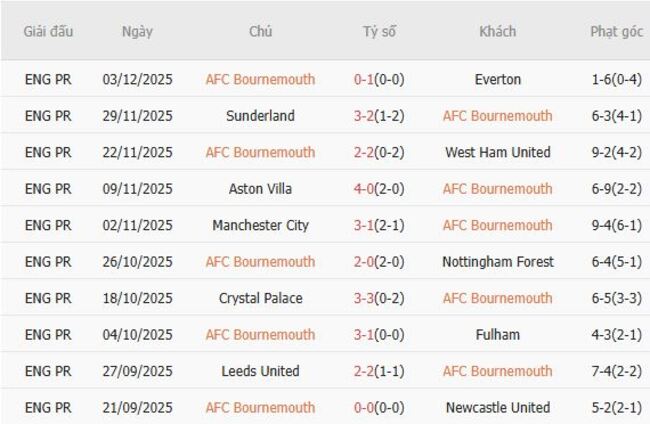Select the 1-6(0-4) corner stats cell
Screen dimensions: 650x424
point(616,79)
